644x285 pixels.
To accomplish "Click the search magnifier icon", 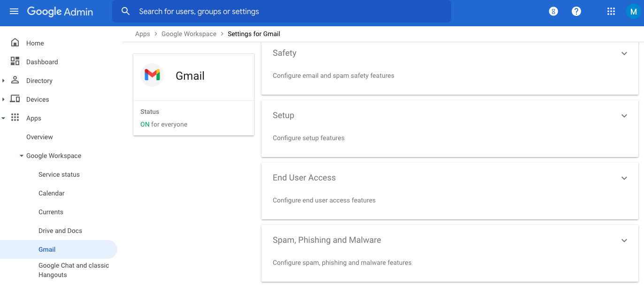I will point(125,11).
